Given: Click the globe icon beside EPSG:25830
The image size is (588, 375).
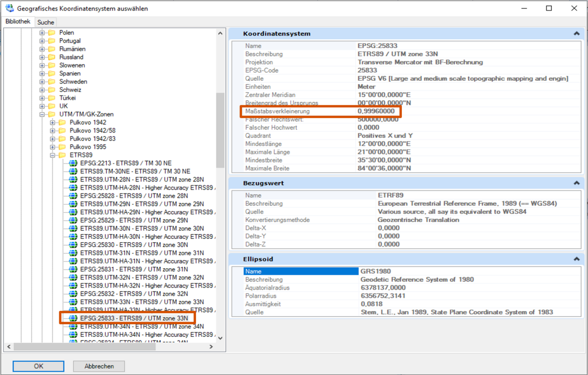Looking at the screenshot, I should coord(73,245).
